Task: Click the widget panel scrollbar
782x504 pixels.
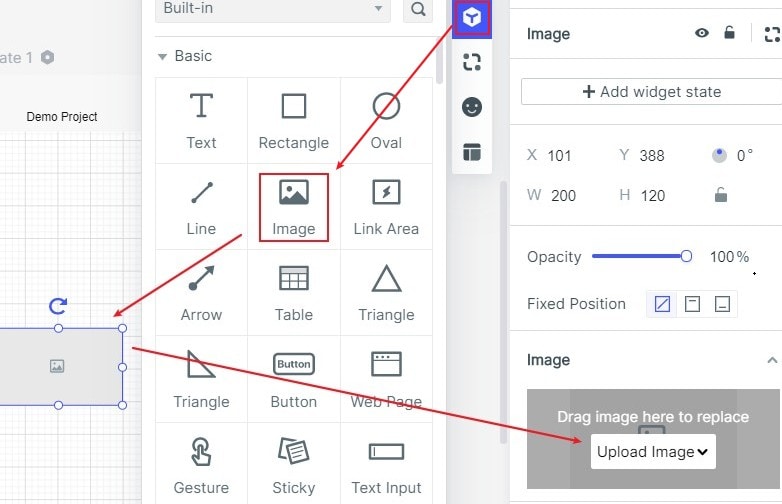Action: pyautogui.click(x=439, y=60)
